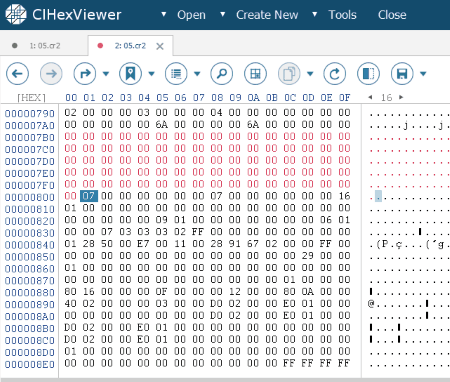Click the jump-to-position arrow icon
Image resolution: width=450 pixels, height=382 pixels.
[85, 73]
